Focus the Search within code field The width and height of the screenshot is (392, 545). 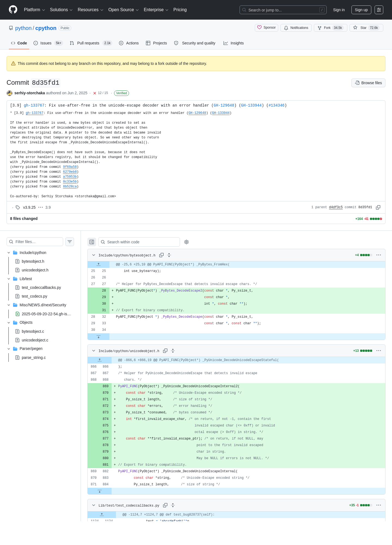139,242
